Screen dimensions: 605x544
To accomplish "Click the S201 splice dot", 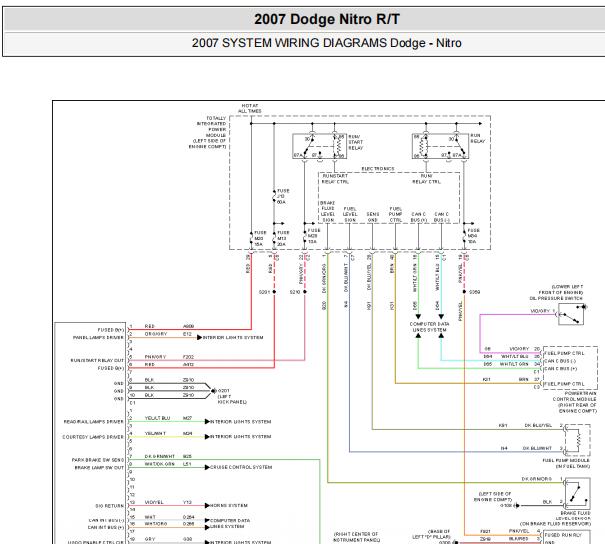I will click(x=274, y=292).
